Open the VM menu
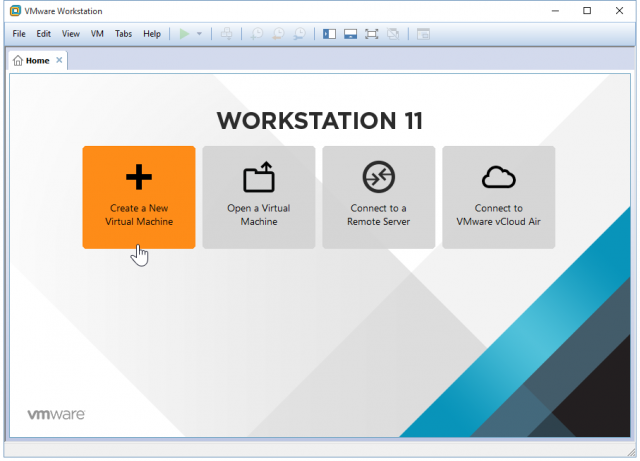The image size is (640, 461). tap(97, 33)
